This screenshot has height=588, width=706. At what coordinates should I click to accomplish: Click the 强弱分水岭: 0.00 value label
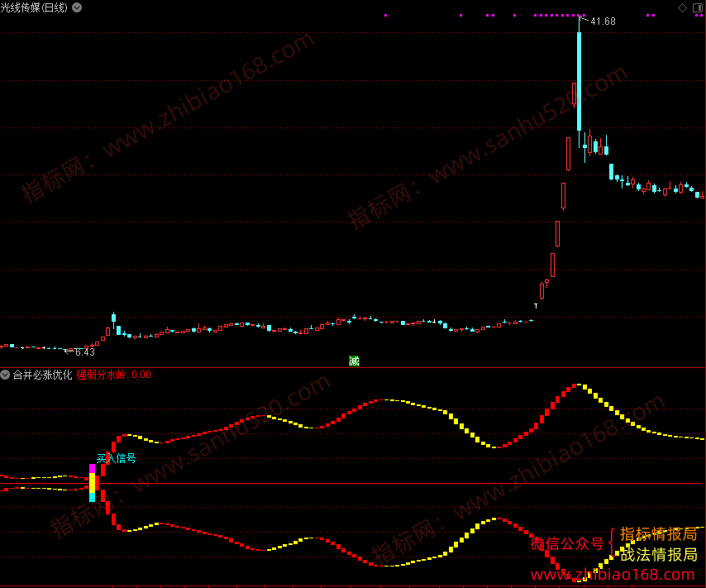(x=113, y=375)
